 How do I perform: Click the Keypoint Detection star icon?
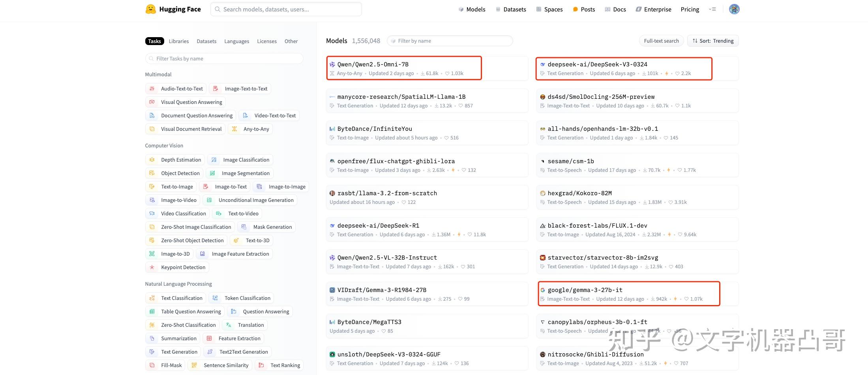pos(152,267)
